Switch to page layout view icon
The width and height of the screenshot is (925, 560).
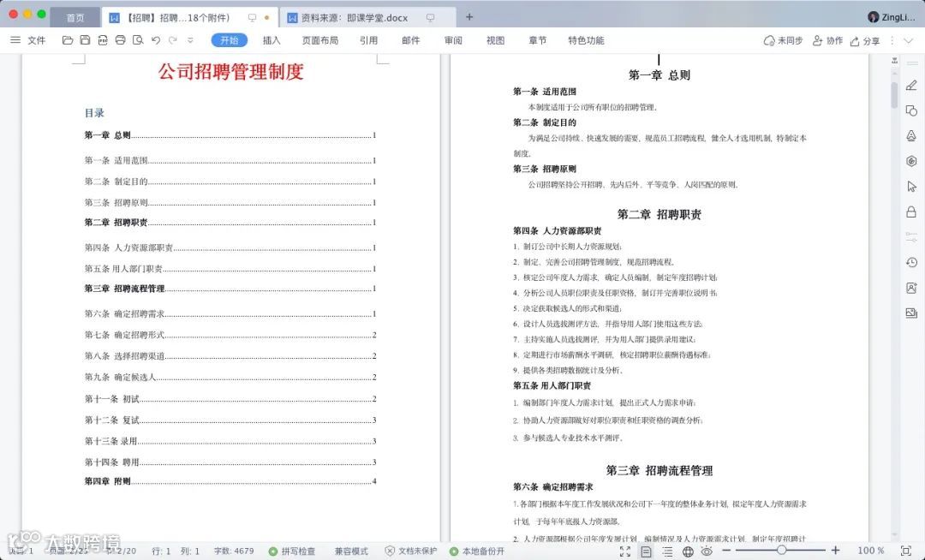pyautogui.click(x=647, y=551)
